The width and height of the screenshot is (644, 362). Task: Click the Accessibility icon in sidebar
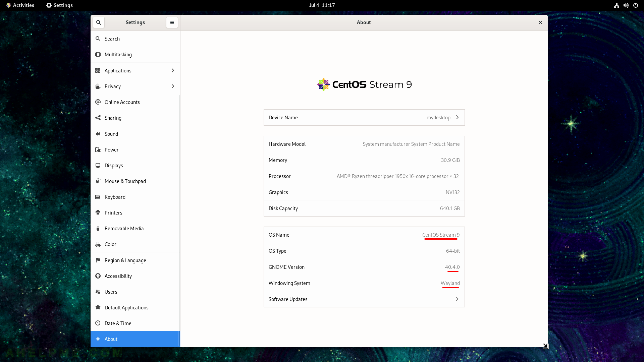click(98, 276)
